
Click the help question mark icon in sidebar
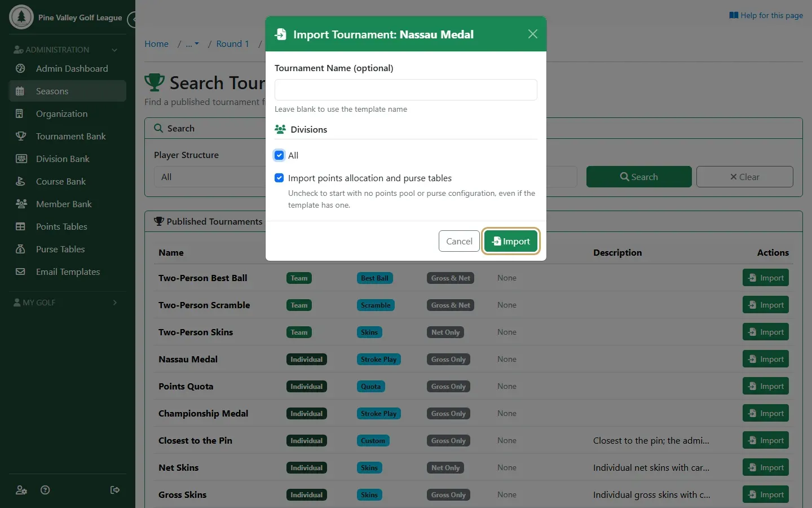coord(46,490)
